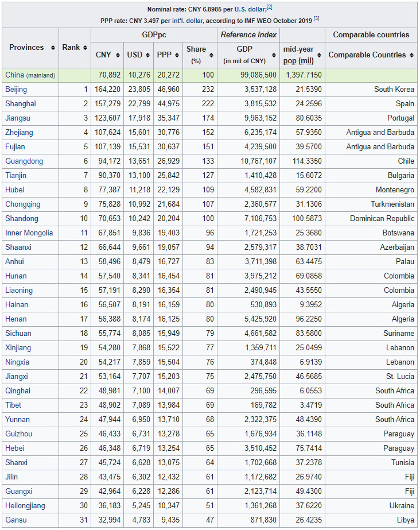Image resolution: width=420 pixels, height=530 pixels.
Task: Open the Chongqing province link
Action: coord(22,204)
